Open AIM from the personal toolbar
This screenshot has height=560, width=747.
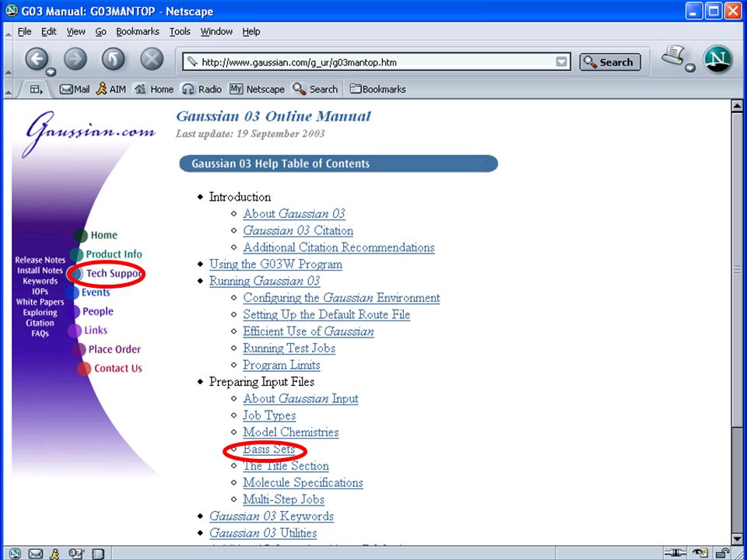(111, 89)
